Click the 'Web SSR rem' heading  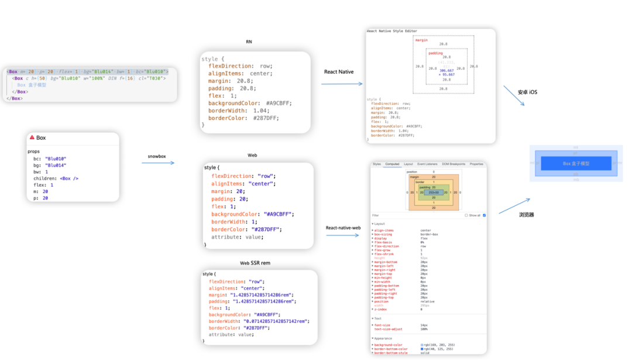click(x=255, y=263)
